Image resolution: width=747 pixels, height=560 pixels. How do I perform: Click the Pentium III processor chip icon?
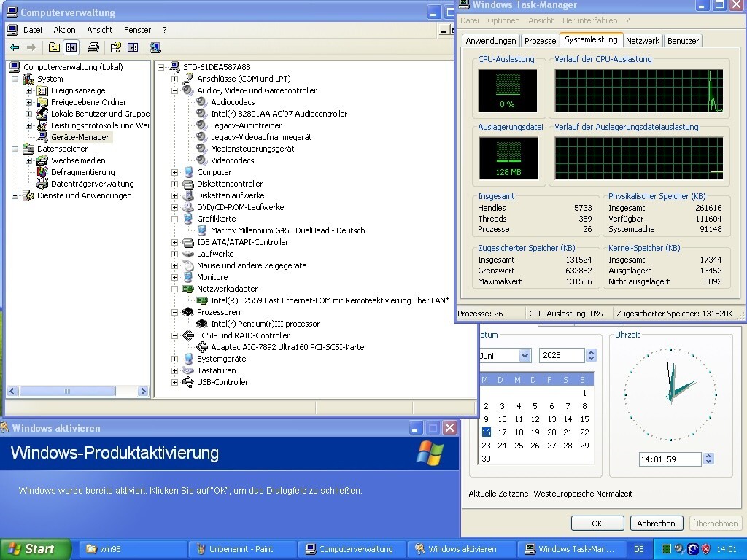tap(202, 324)
